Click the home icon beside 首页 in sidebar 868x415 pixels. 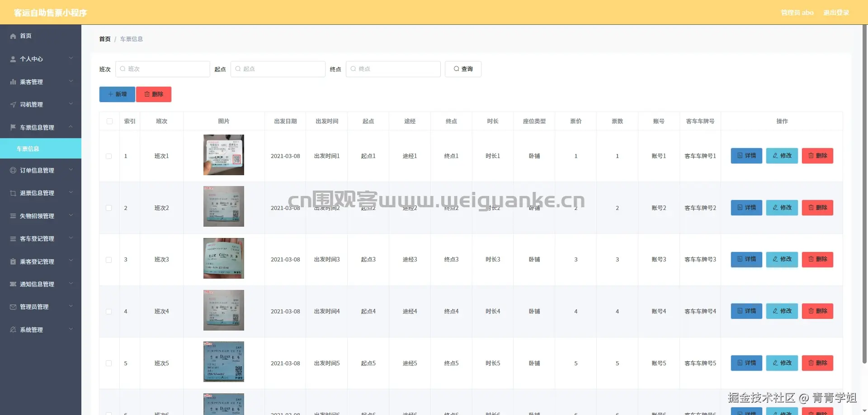[13, 36]
